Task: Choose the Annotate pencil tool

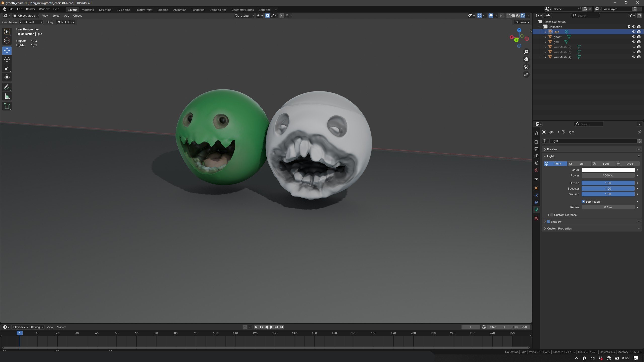Action: coord(7,87)
